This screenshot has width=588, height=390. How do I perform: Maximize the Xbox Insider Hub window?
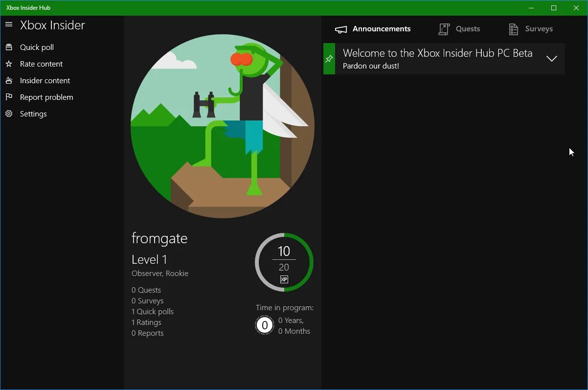click(554, 8)
